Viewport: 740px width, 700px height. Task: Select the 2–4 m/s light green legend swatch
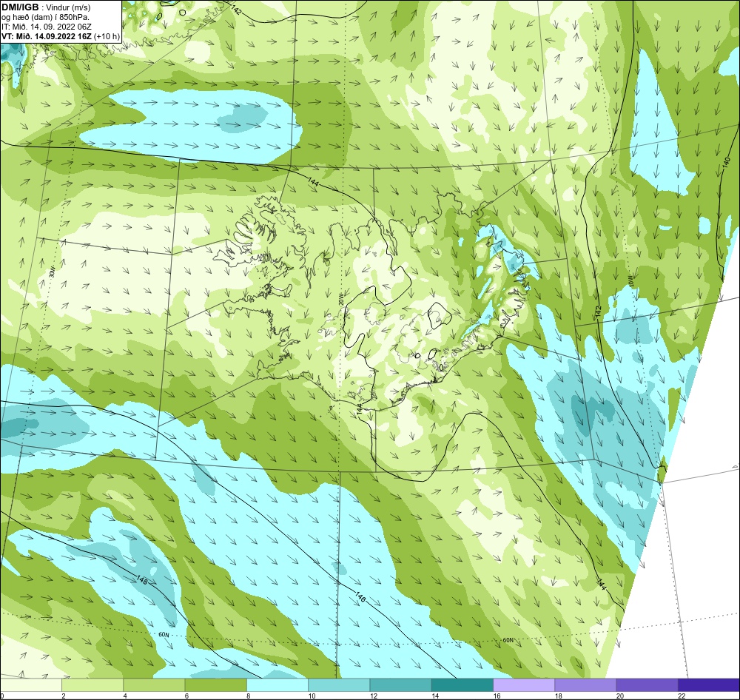coord(92,684)
